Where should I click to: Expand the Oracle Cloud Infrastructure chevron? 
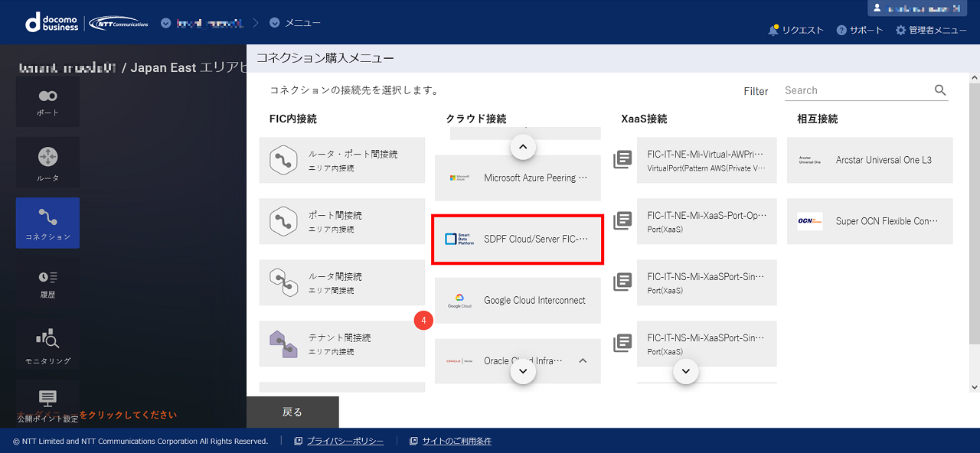[x=583, y=360]
